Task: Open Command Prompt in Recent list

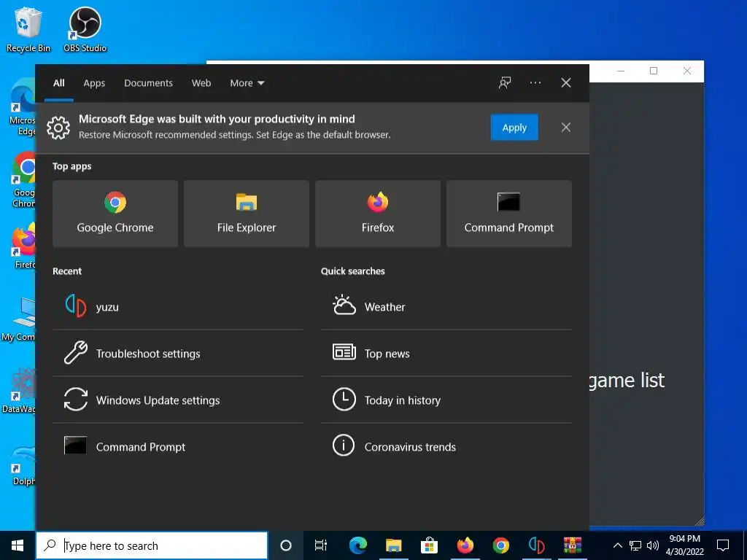Action: click(x=178, y=447)
